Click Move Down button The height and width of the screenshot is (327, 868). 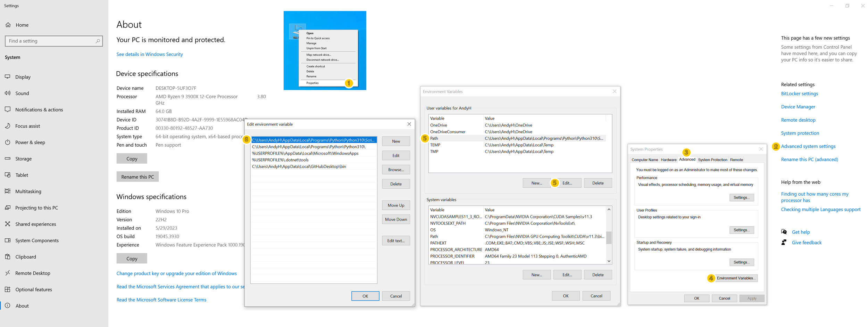tap(396, 219)
